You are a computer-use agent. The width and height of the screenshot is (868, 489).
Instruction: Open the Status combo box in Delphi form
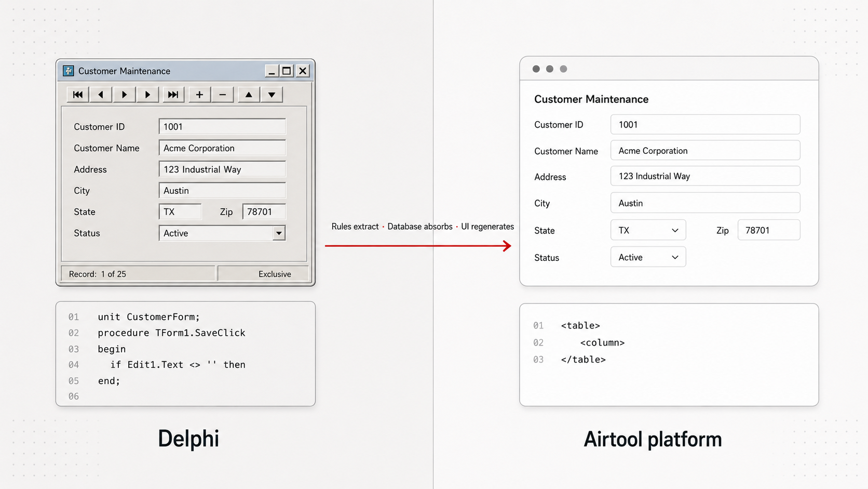click(x=279, y=233)
